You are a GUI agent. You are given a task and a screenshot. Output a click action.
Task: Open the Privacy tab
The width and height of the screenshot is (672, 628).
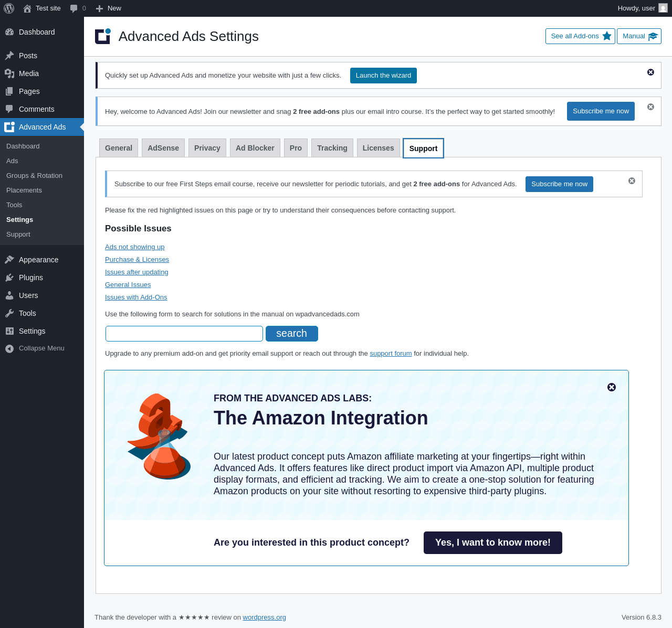pyautogui.click(x=207, y=148)
